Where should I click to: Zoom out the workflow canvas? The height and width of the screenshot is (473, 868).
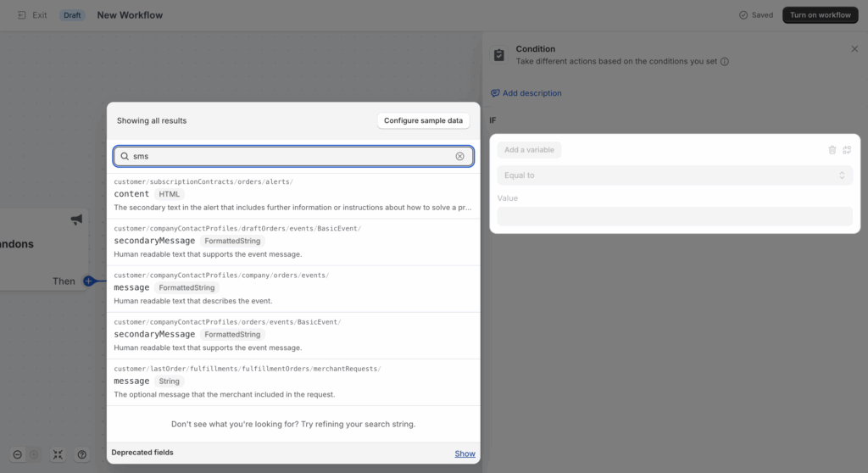pos(18,454)
